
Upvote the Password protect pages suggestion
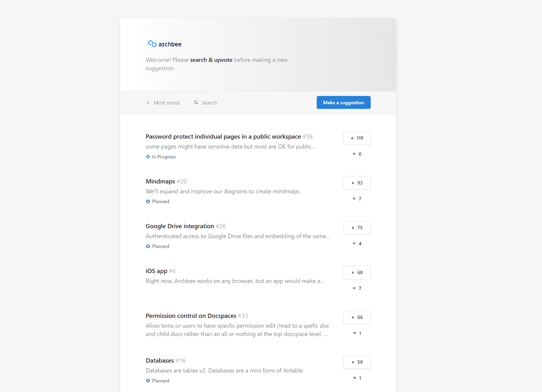pos(357,138)
